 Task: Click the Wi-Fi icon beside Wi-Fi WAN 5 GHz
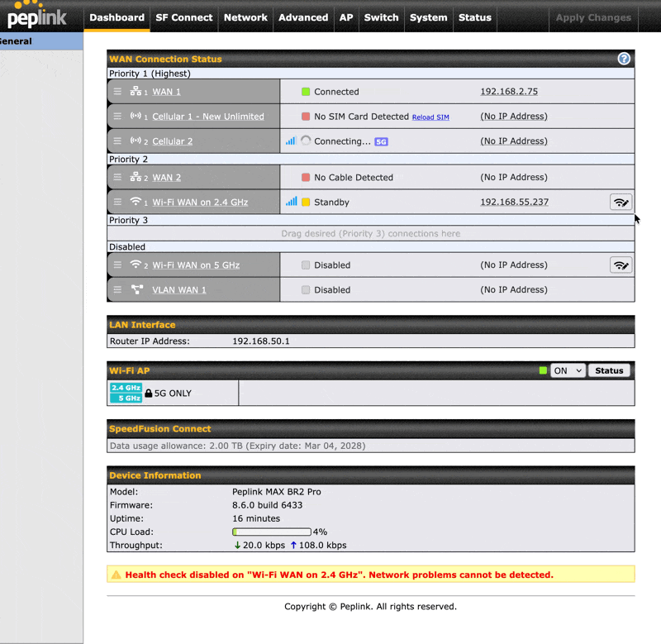(x=136, y=264)
